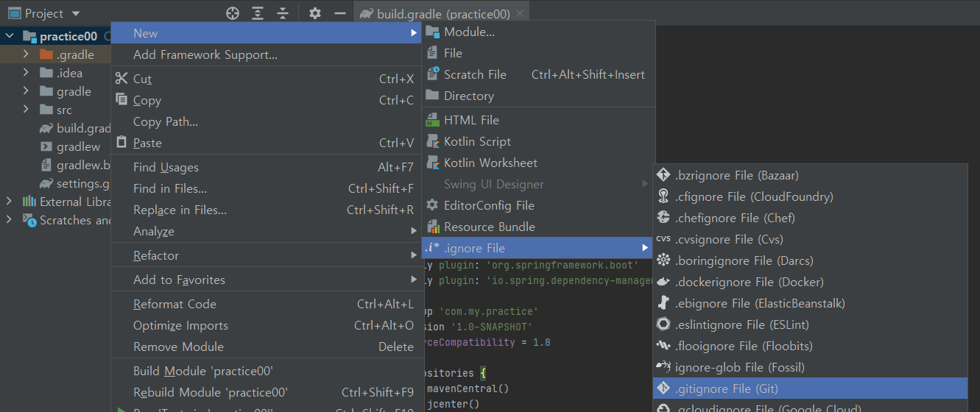Hide the Project panel with minus icon
Viewport: 980px width, 412px height.
pos(339,13)
